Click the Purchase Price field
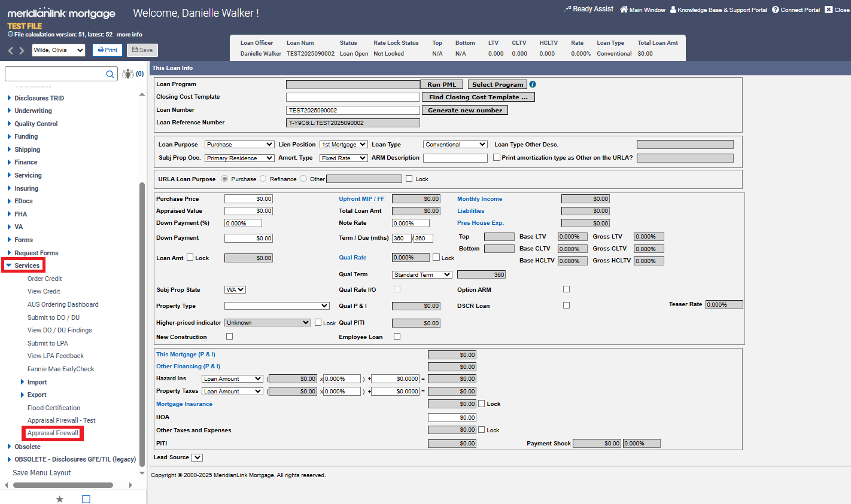 pyautogui.click(x=249, y=199)
